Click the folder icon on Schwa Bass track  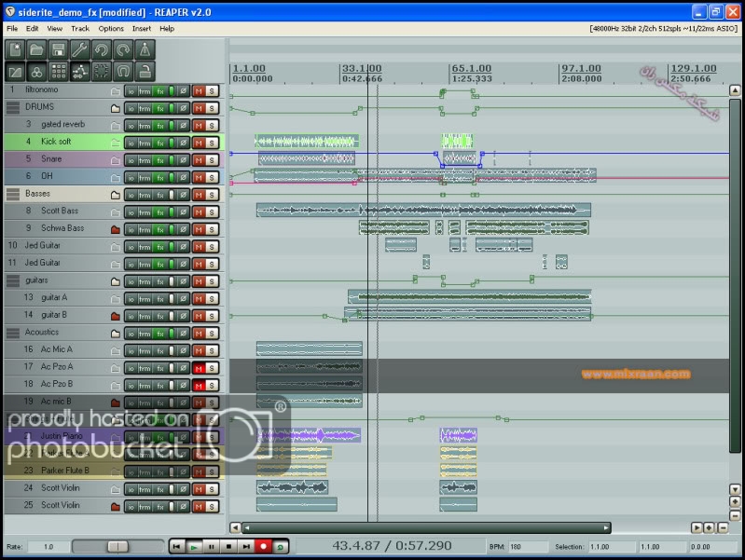point(115,229)
